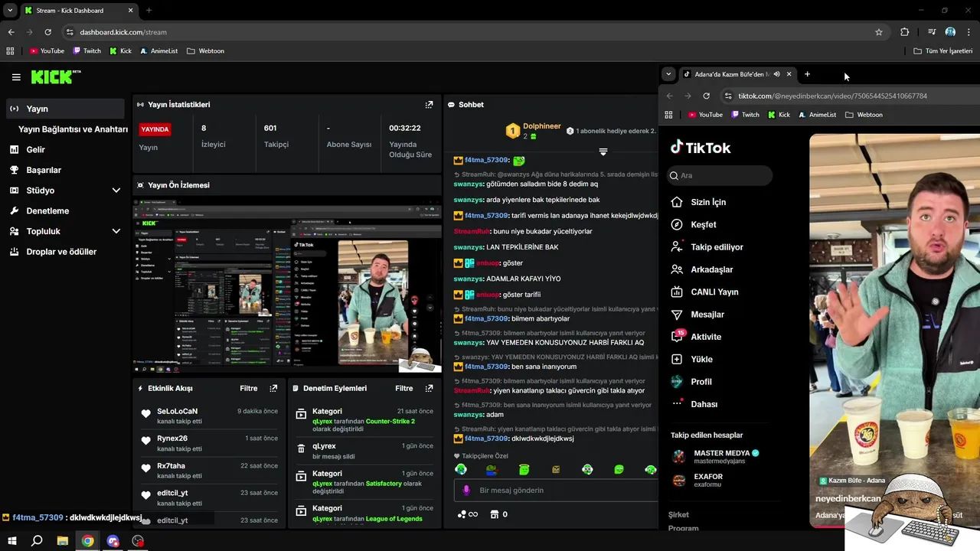Open AnimeList bookmark in TikTok window
This screenshot has width=980, height=551.
pos(817,115)
